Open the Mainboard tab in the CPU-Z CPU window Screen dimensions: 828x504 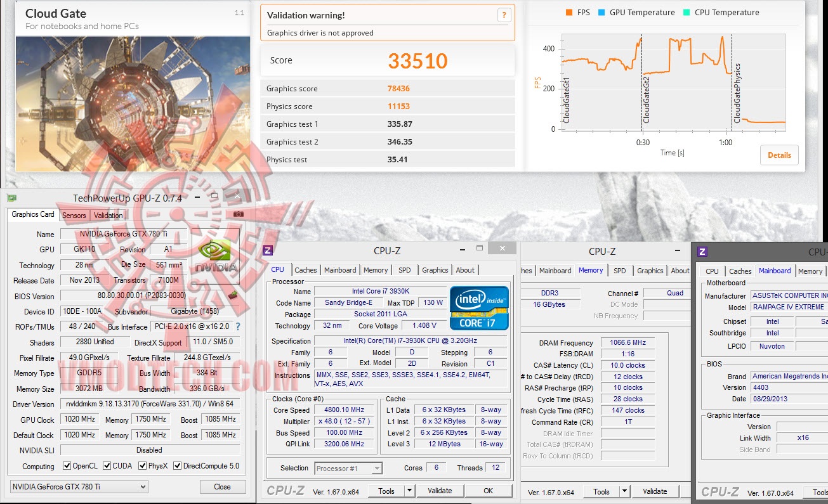coord(340,270)
